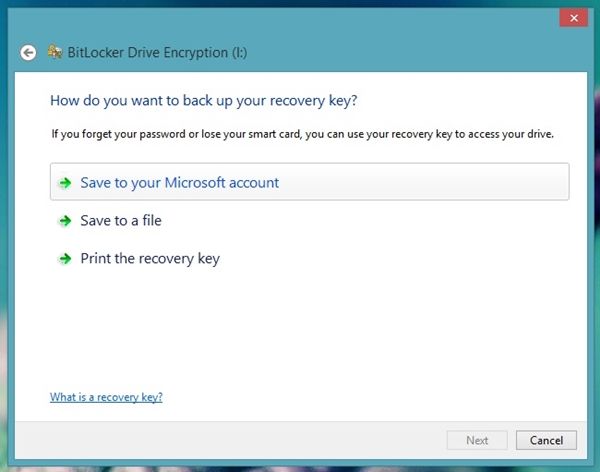
Task: Click empty right side of Microsoft account option box
Action: [440, 182]
